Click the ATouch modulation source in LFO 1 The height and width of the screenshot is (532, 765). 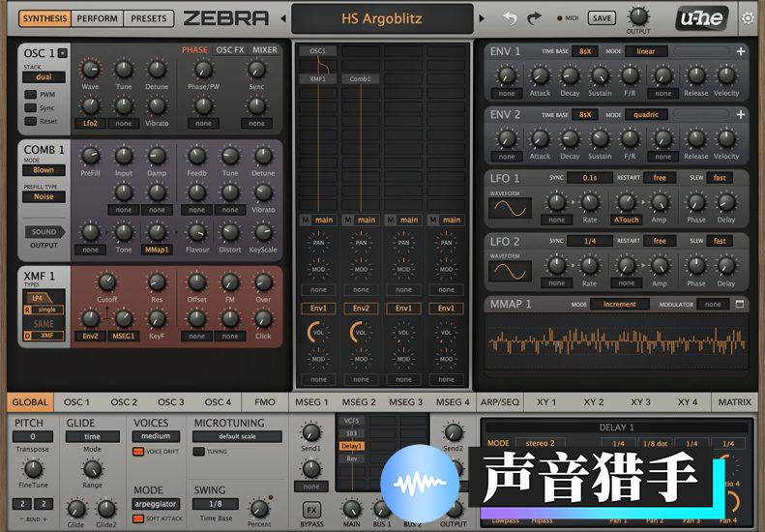click(626, 221)
